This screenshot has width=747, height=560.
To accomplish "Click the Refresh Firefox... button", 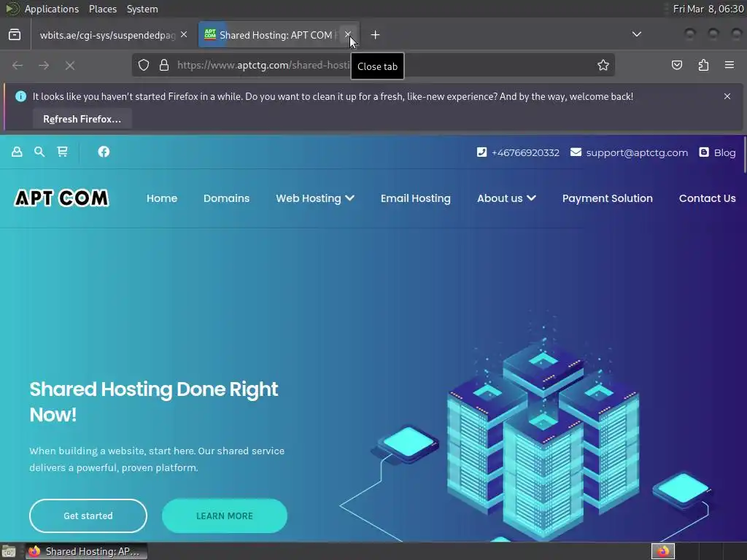I will pyautogui.click(x=82, y=119).
